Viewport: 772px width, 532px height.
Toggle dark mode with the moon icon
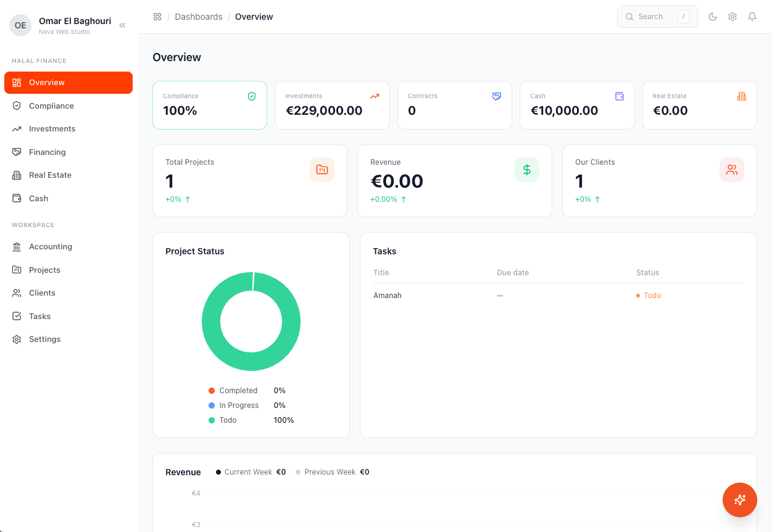[x=713, y=17]
